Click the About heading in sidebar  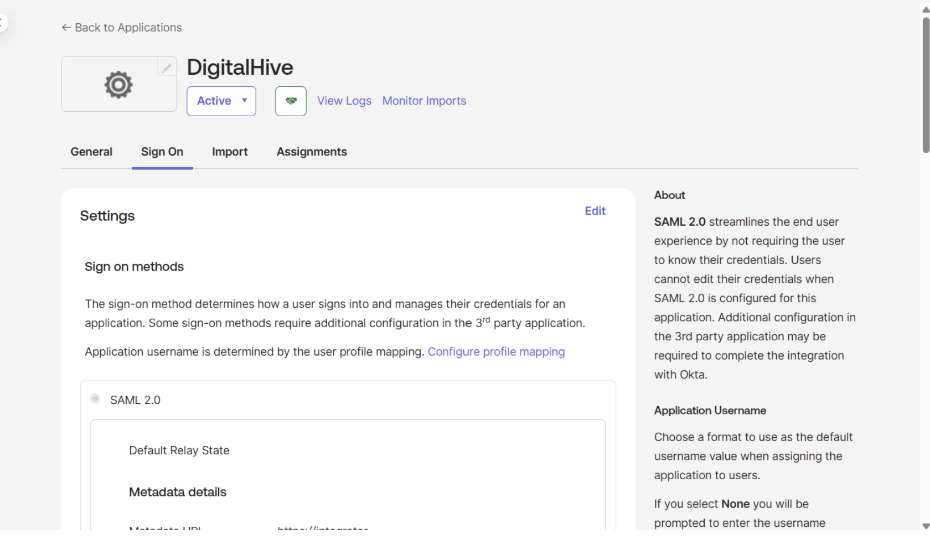coord(669,195)
